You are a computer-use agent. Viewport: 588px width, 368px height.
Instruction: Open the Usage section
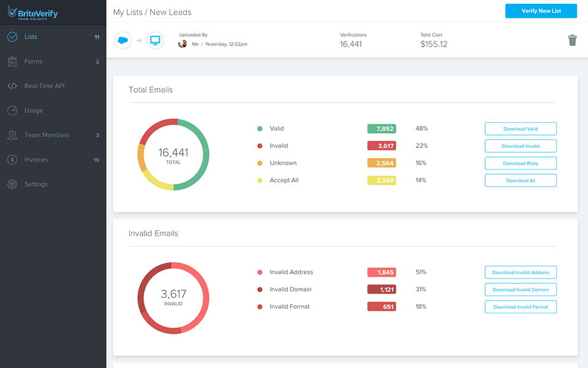click(53, 110)
